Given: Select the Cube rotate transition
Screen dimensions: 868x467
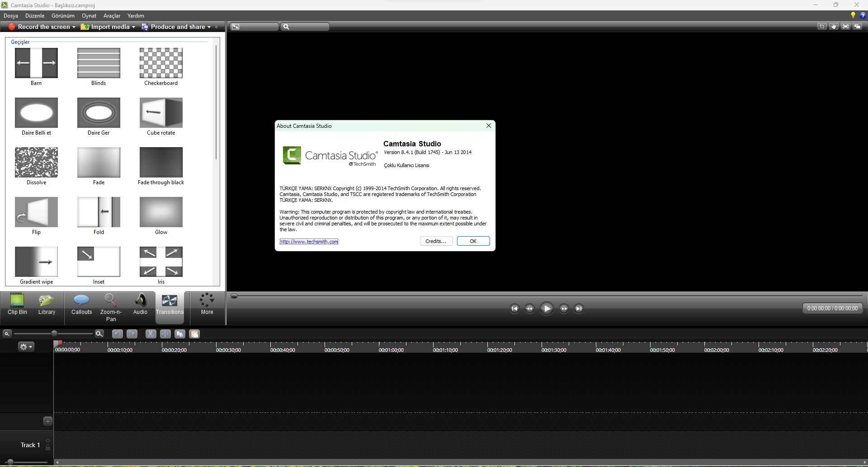Looking at the screenshot, I should point(161,117).
